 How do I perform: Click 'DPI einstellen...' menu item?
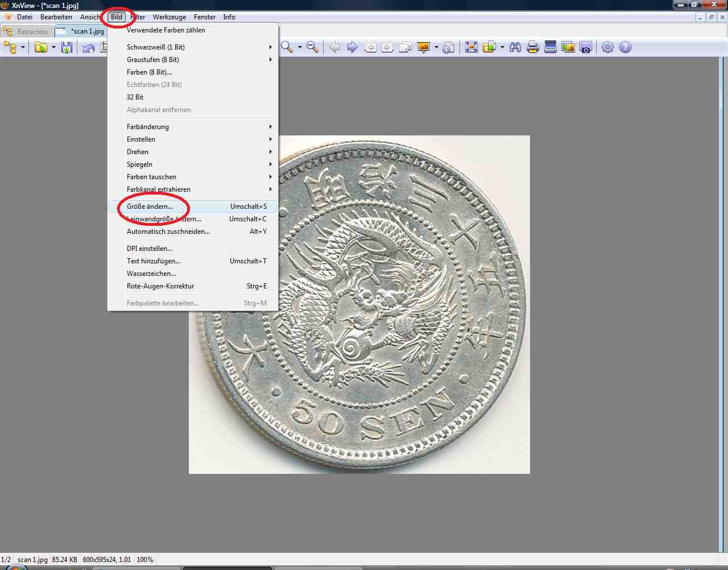[x=150, y=249]
